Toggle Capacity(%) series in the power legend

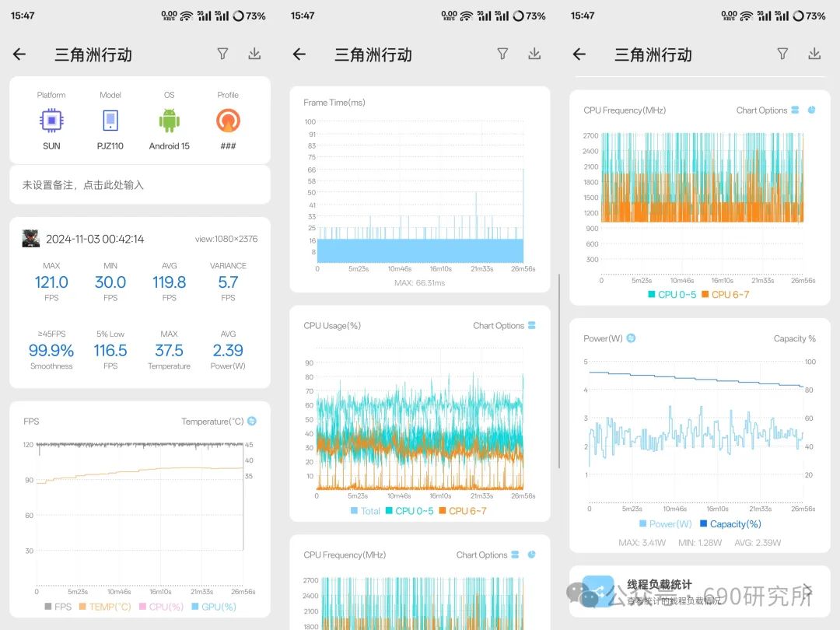(730, 523)
